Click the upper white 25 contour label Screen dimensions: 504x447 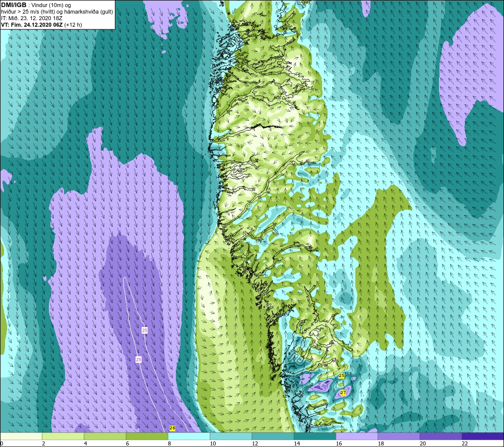pyautogui.click(x=145, y=331)
